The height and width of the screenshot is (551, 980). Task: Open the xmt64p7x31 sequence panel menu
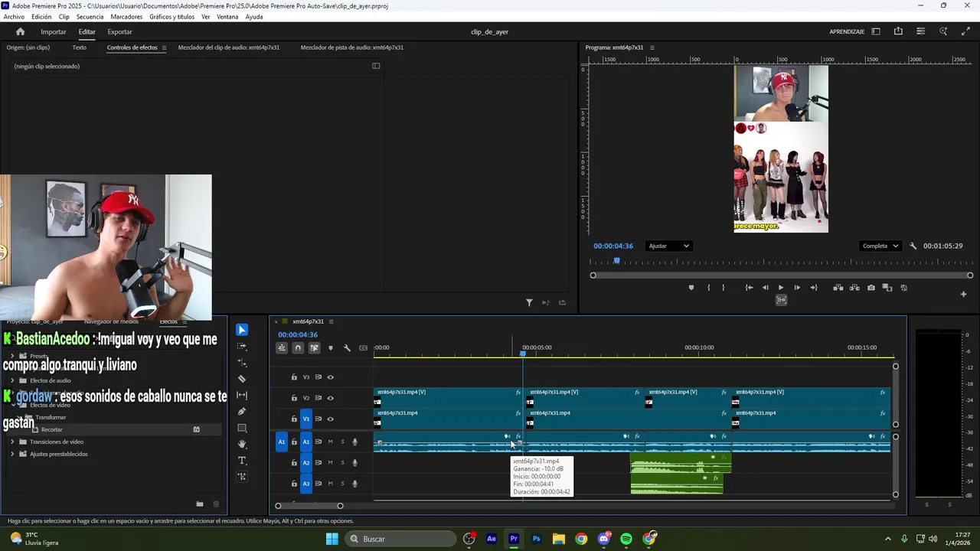(x=331, y=321)
